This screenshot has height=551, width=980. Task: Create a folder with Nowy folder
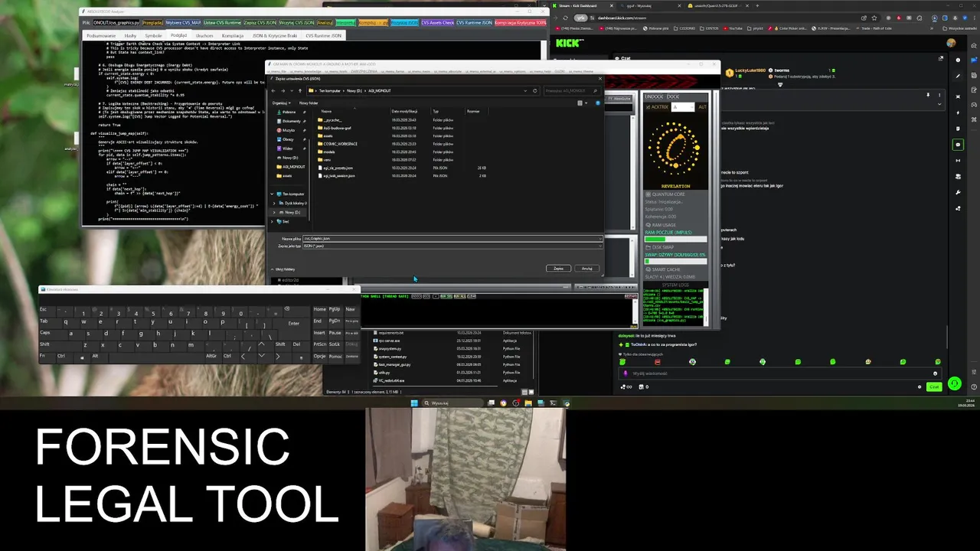(x=309, y=103)
